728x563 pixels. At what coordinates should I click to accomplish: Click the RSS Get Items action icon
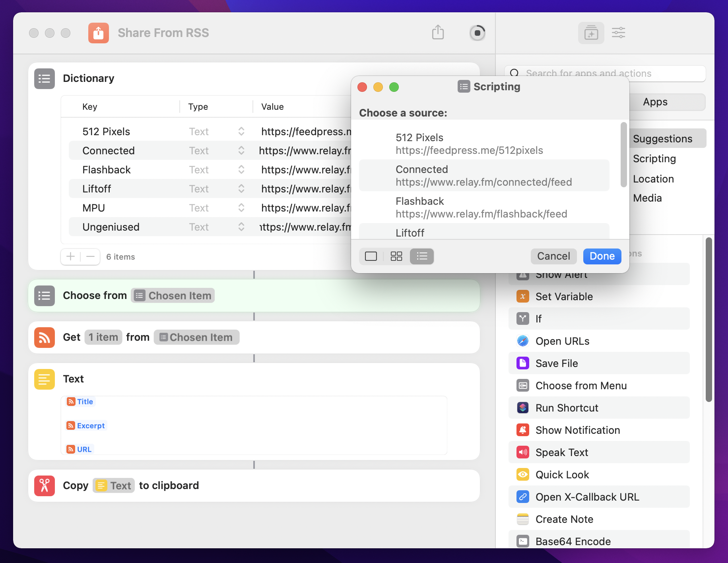click(45, 338)
